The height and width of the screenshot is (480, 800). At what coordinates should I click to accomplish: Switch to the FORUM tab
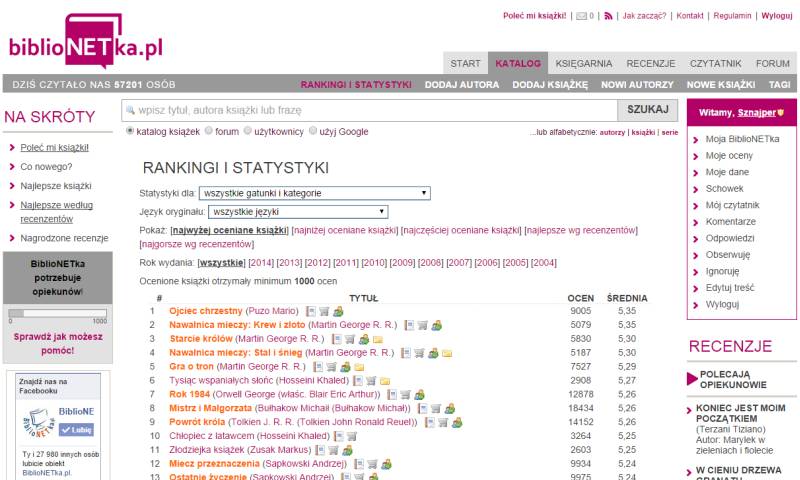[772, 63]
